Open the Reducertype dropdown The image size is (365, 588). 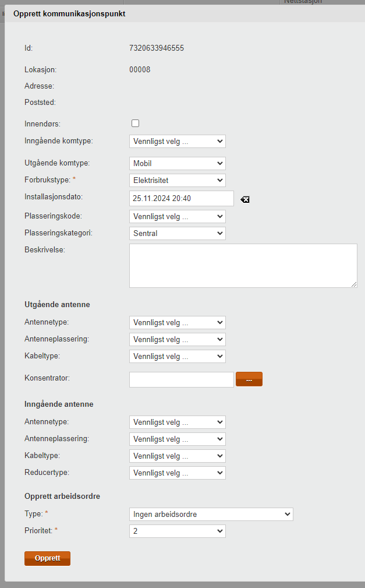pyautogui.click(x=177, y=473)
